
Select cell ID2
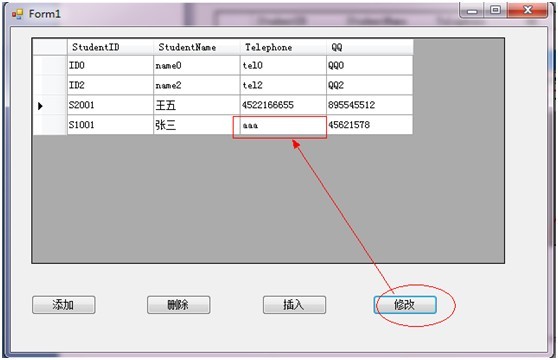coord(110,85)
